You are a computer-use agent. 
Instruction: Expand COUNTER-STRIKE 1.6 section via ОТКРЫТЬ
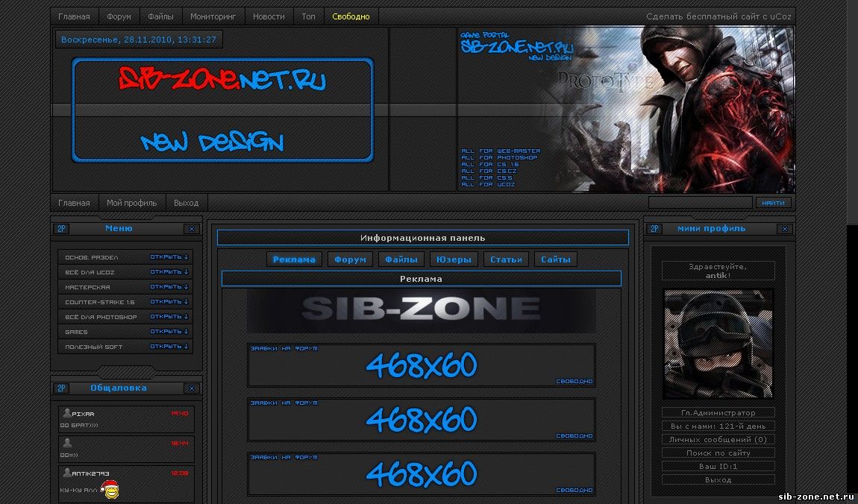tap(169, 302)
